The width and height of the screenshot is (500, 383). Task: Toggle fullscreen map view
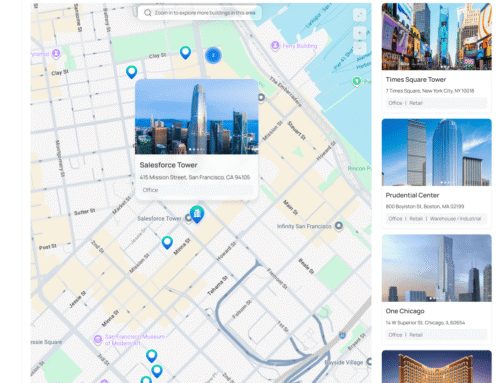(x=359, y=15)
